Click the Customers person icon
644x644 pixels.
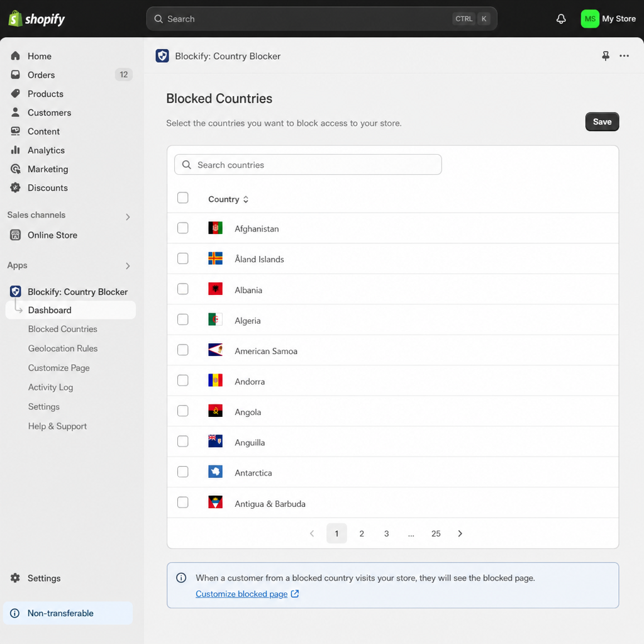pyautogui.click(x=16, y=112)
